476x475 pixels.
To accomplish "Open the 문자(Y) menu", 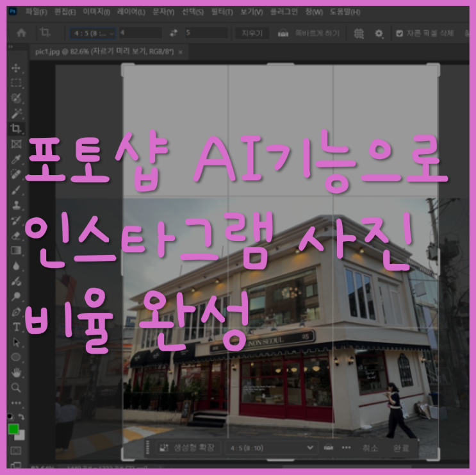I will 163,12.
